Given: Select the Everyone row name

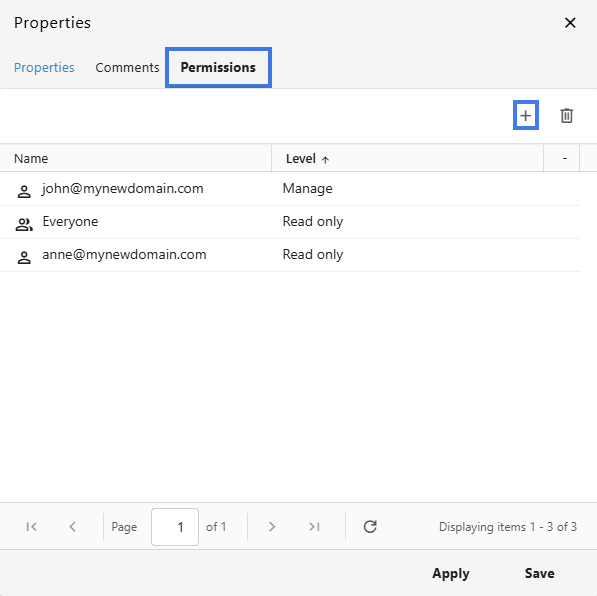Looking at the screenshot, I should tap(70, 221).
